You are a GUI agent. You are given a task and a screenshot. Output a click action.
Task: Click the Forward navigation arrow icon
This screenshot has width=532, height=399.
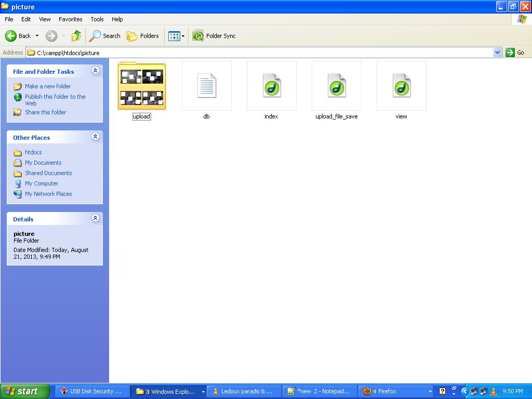(51, 36)
